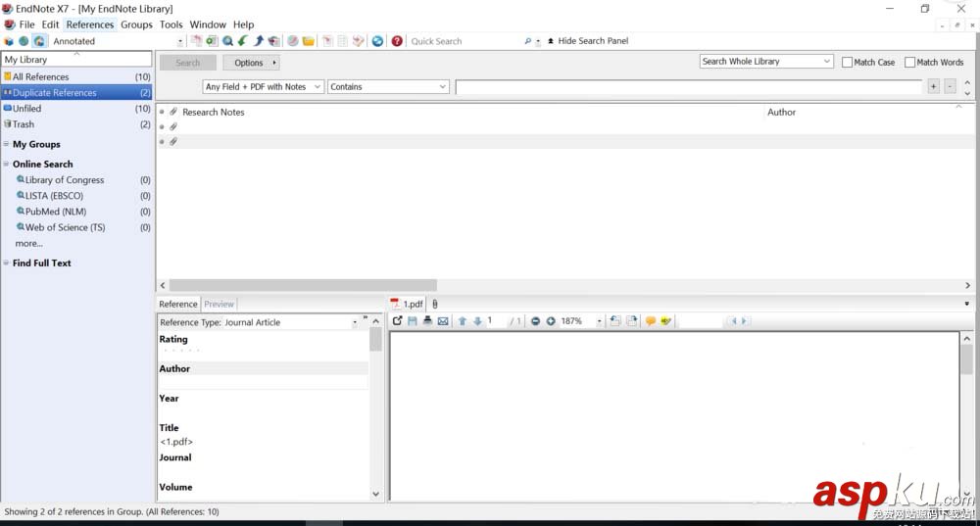
Task: Click the Highlight Text PDF icon
Action: 666,321
